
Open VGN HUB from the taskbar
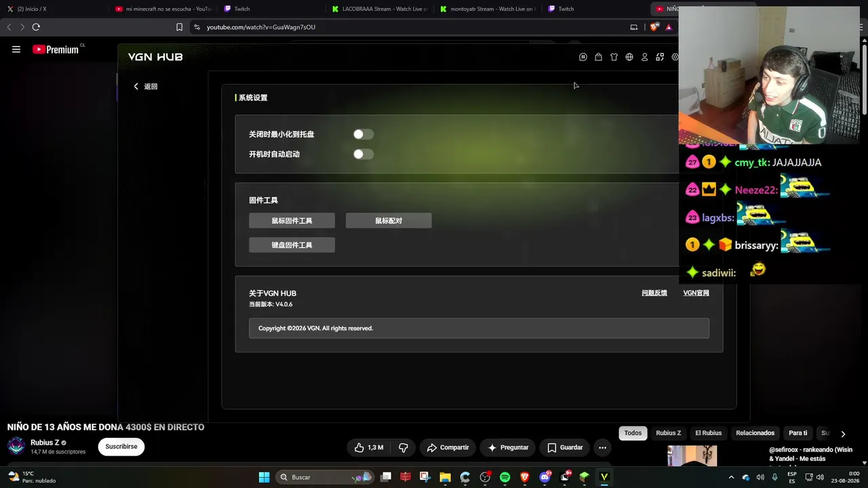click(x=604, y=477)
